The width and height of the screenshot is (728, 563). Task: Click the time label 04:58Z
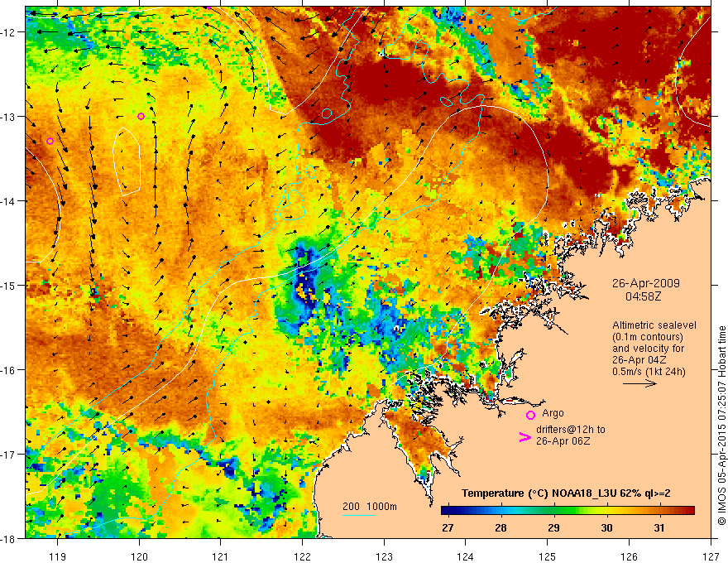[x=643, y=296]
